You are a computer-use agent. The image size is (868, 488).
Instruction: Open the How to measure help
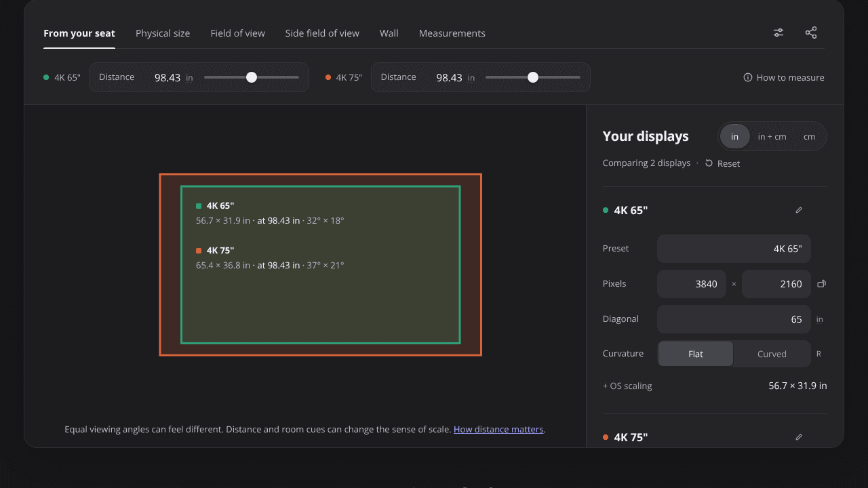click(784, 77)
